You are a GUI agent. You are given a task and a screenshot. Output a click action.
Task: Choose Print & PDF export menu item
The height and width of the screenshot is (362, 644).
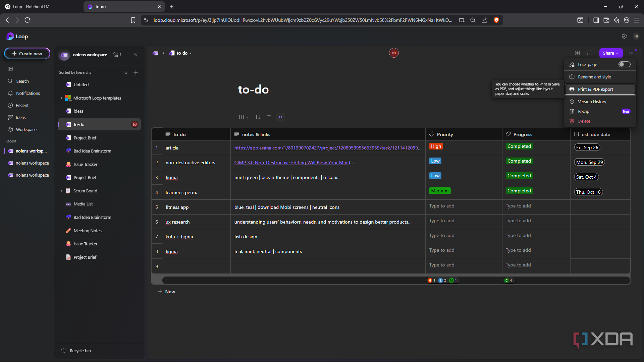(600, 89)
